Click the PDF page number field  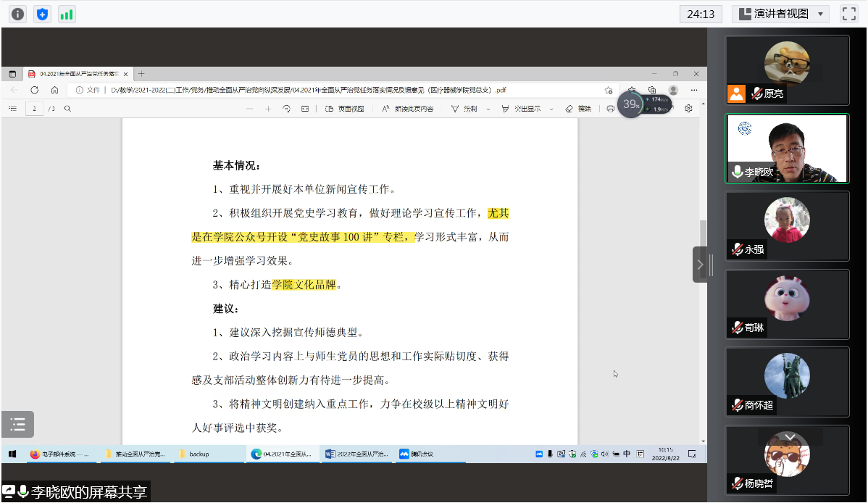(34, 109)
